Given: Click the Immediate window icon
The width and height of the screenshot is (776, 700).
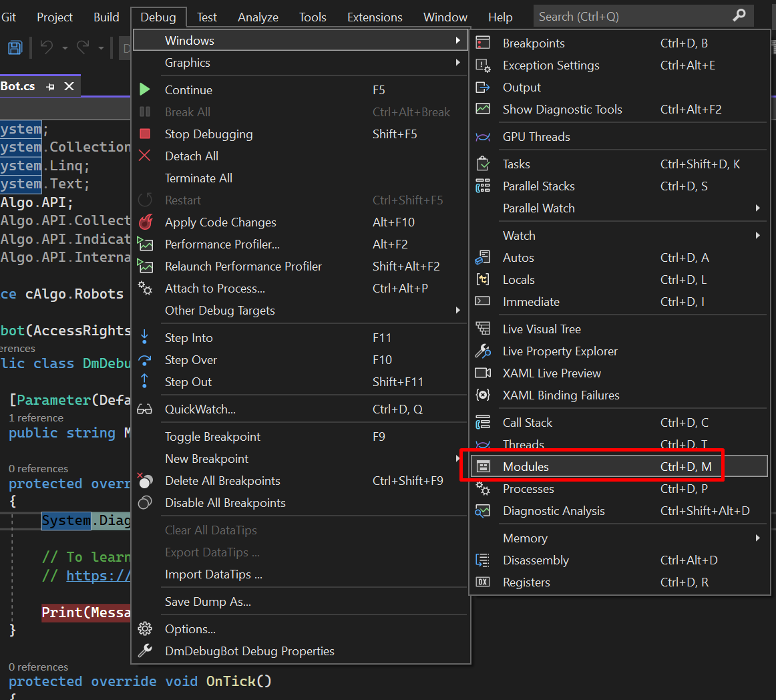Looking at the screenshot, I should click(483, 301).
